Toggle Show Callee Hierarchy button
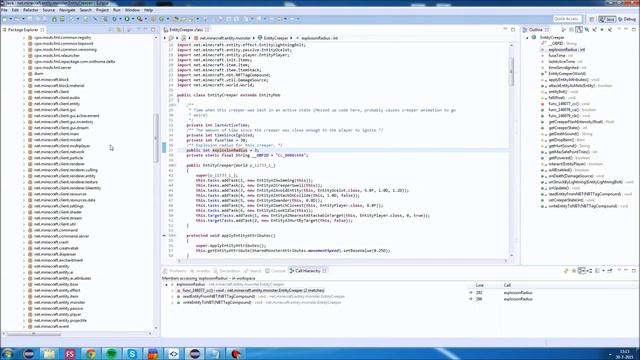Screen dimensions: 640x360 click(589, 271)
